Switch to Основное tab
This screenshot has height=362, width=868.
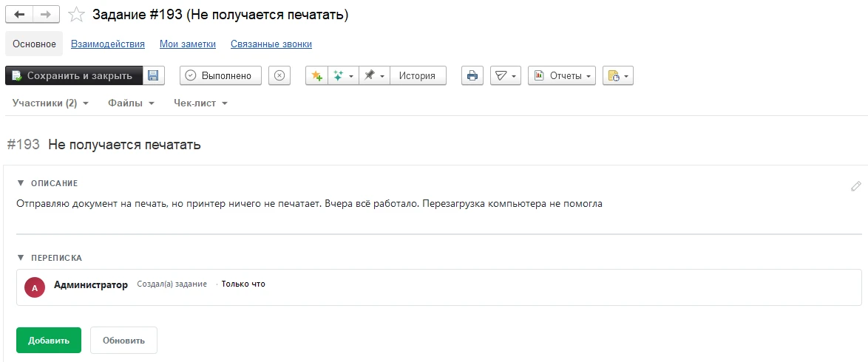point(34,44)
